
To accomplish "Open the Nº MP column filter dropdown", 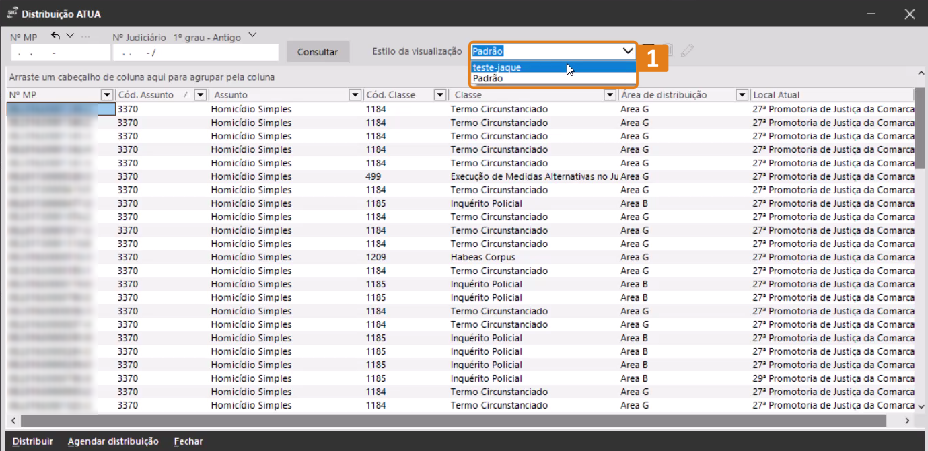I will point(107,95).
